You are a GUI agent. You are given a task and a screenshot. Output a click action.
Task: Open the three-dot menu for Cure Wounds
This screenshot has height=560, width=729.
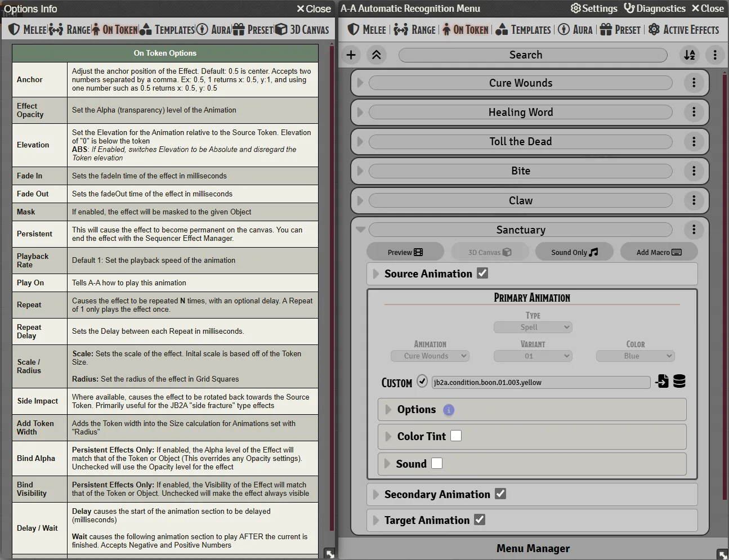point(694,83)
